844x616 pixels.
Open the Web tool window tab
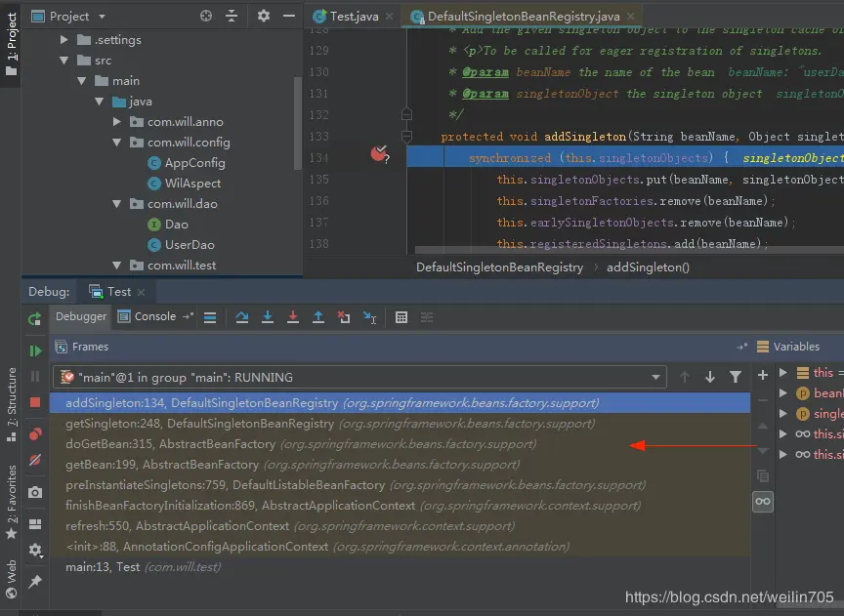coord(11,579)
